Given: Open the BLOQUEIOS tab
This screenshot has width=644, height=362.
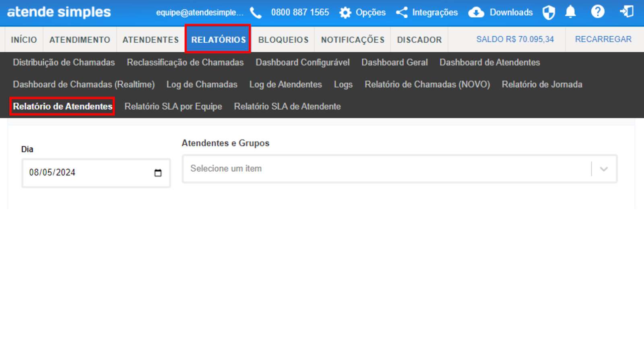Looking at the screenshot, I should 283,40.
